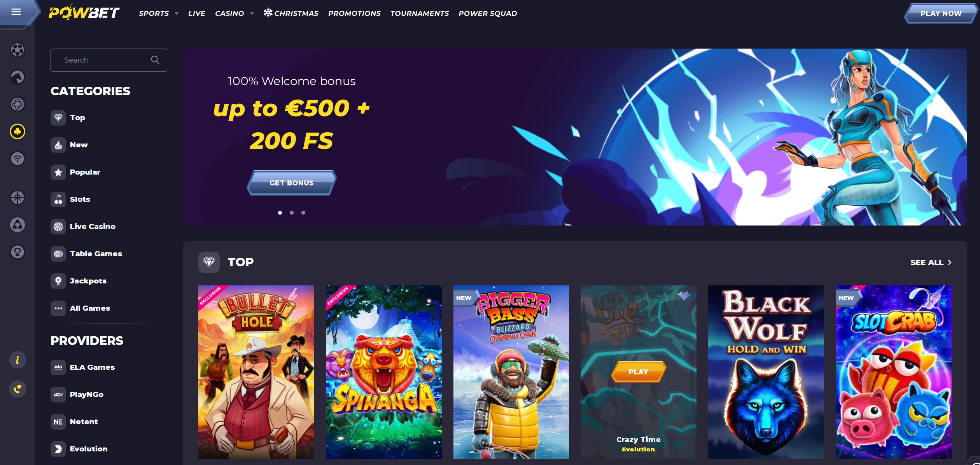Viewport: 980px width, 465px height.
Task: Open the info sidebar icon
Action: pyautogui.click(x=17, y=360)
